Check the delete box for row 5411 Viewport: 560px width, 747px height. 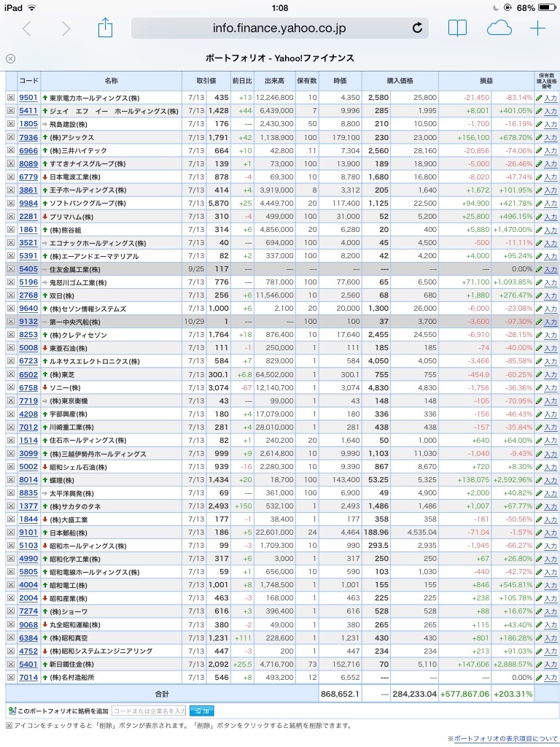(10, 111)
